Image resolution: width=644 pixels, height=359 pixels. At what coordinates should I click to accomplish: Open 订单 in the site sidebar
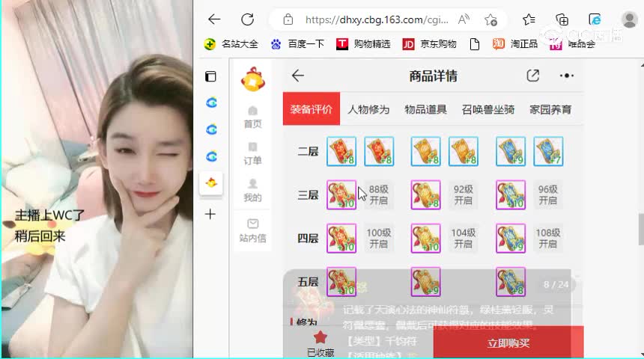(x=252, y=154)
